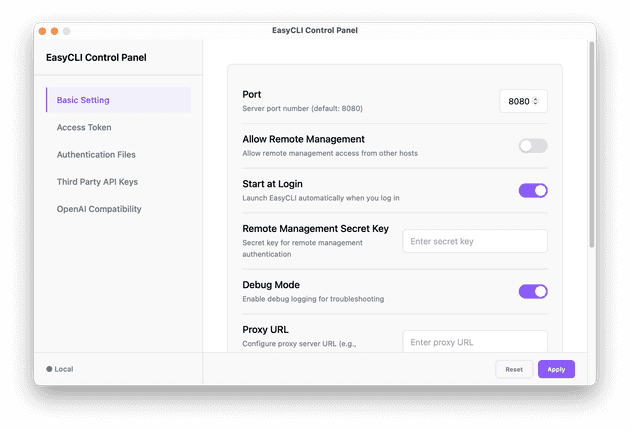Click the Port stepper arrows
Image resolution: width=630 pixels, height=430 pixels.
pos(536,101)
